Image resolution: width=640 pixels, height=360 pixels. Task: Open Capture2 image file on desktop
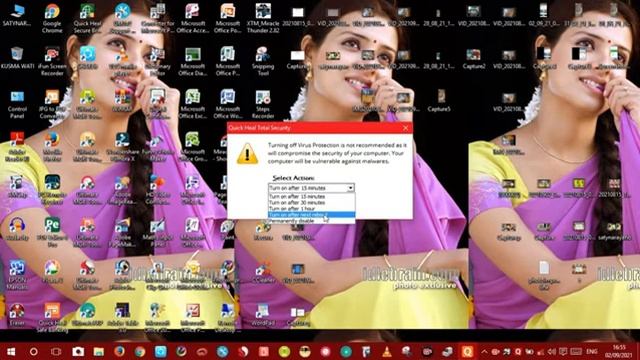[474, 58]
